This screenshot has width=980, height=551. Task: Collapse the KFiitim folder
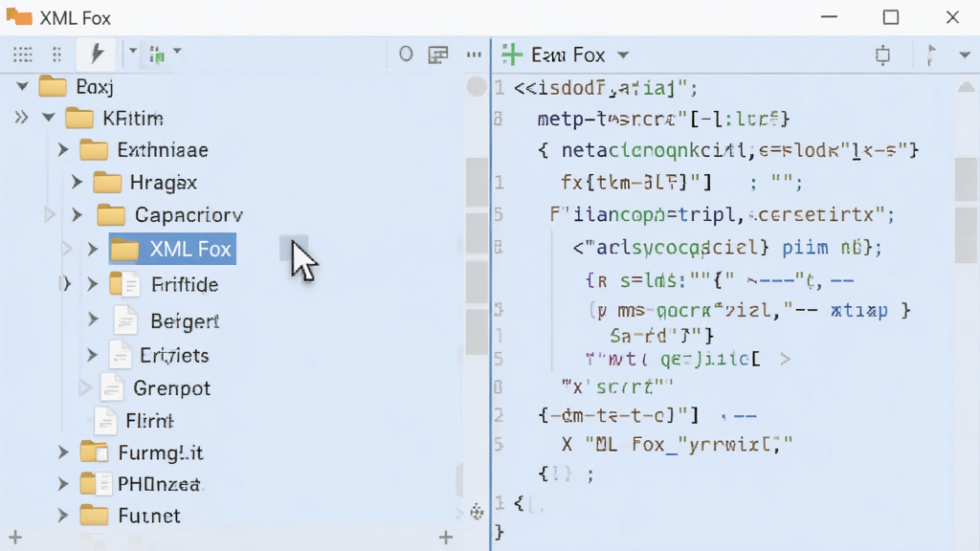tap(49, 118)
